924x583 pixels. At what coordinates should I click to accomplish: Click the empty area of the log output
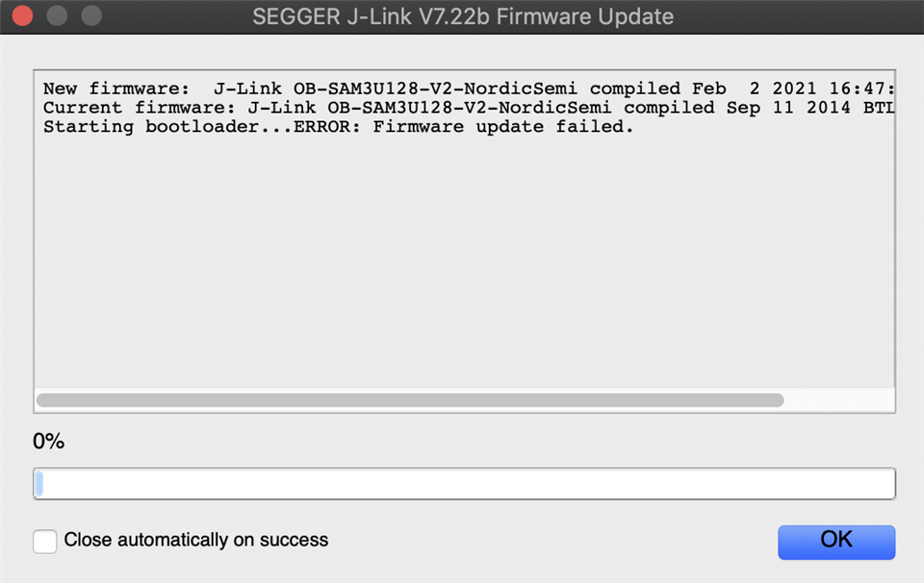[464, 259]
